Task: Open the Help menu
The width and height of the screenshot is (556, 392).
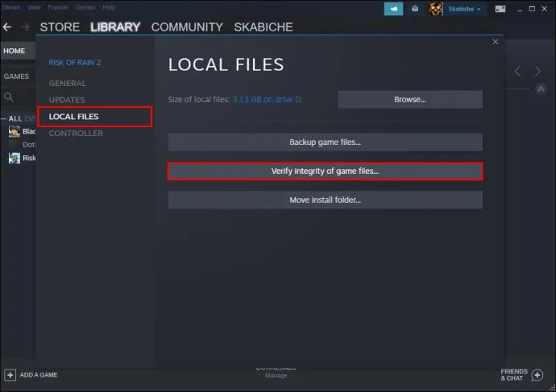Action: [109, 7]
